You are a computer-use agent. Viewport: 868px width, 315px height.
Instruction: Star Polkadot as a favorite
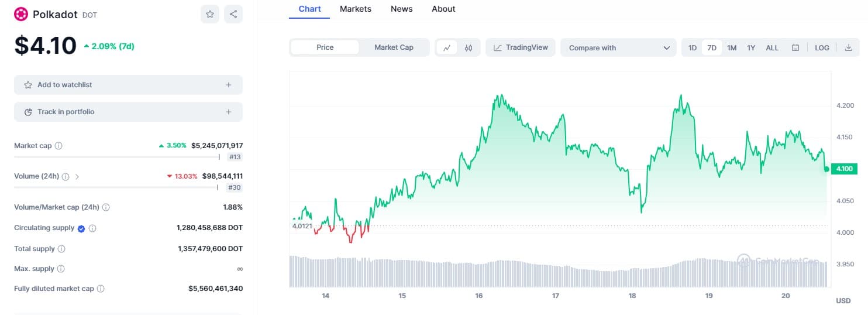210,14
